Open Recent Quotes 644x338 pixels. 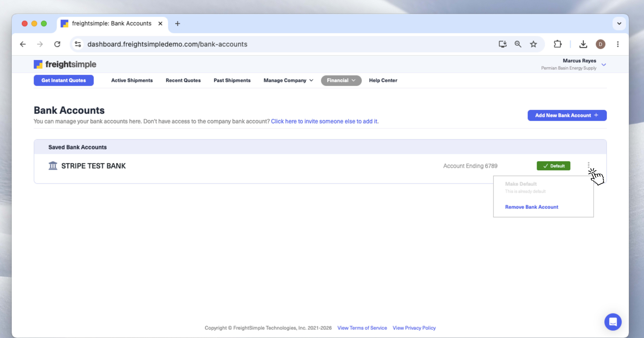point(183,80)
